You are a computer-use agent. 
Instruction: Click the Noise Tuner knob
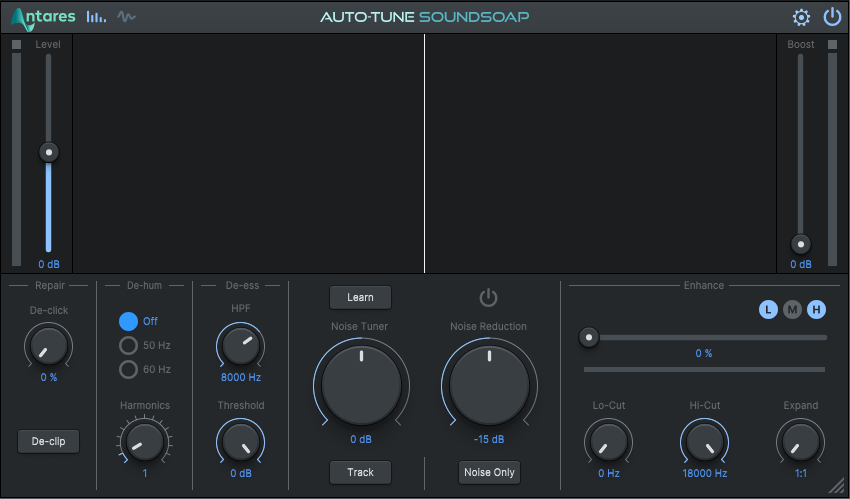361,385
